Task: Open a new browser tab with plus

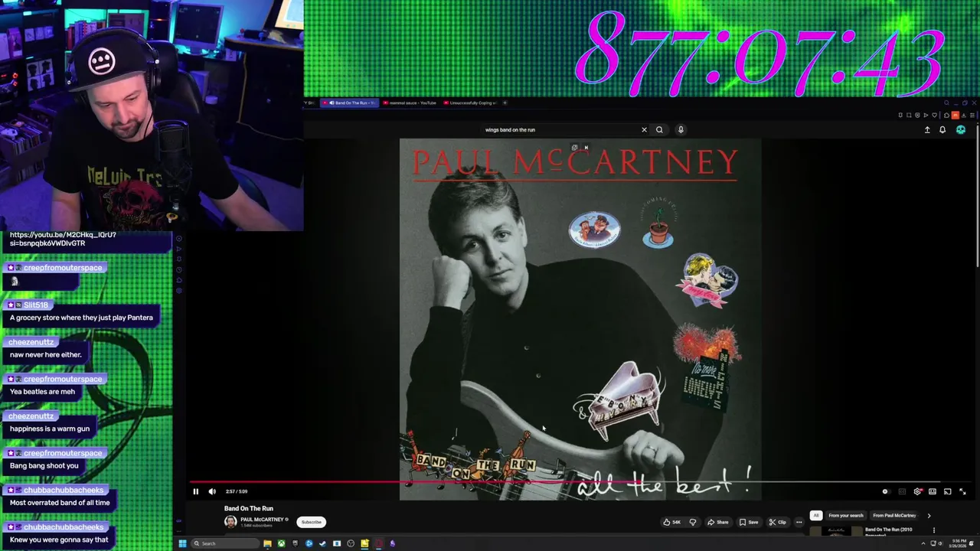Action: (x=505, y=103)
